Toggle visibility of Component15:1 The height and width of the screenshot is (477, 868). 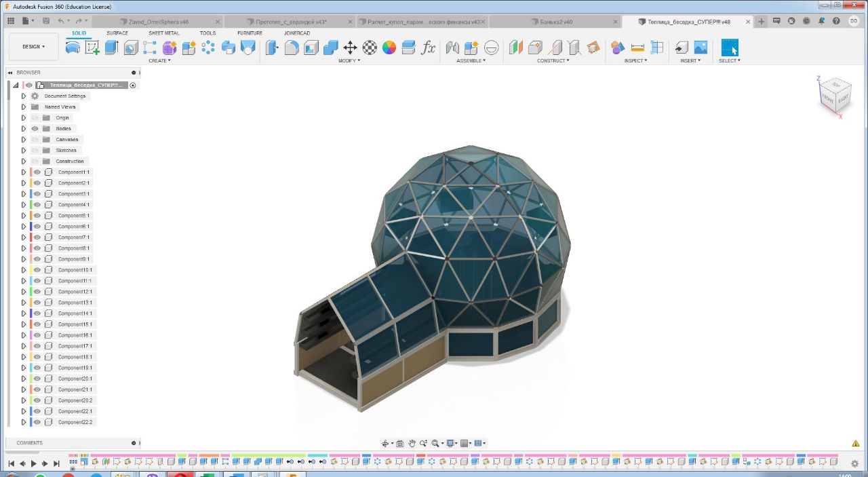(x=37, y=324)
